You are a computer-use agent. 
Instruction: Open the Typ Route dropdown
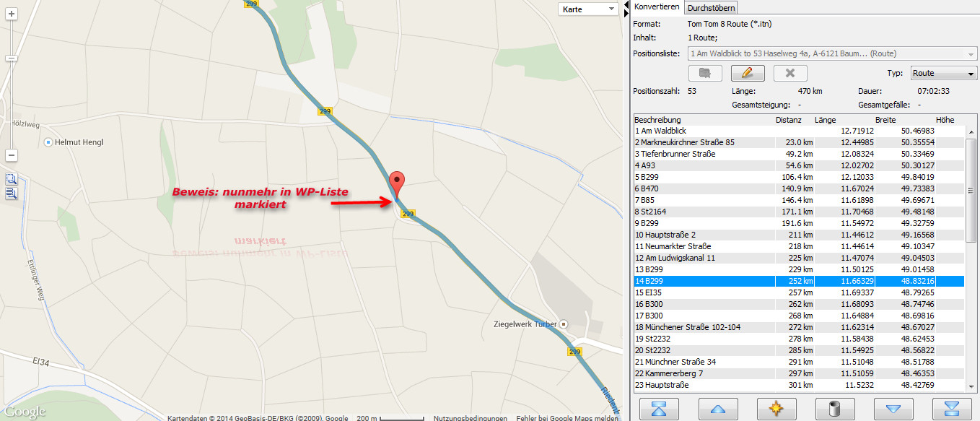pos(942,73)
